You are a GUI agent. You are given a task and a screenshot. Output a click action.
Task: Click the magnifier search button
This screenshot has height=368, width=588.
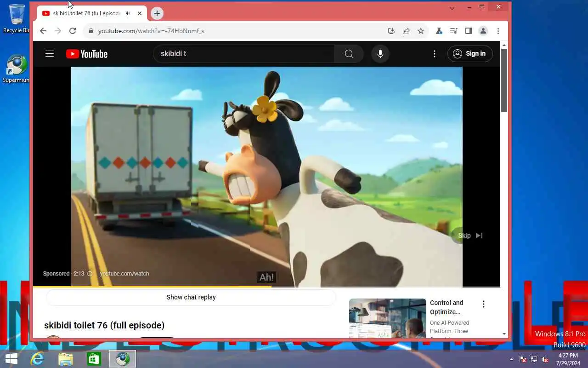349,54
